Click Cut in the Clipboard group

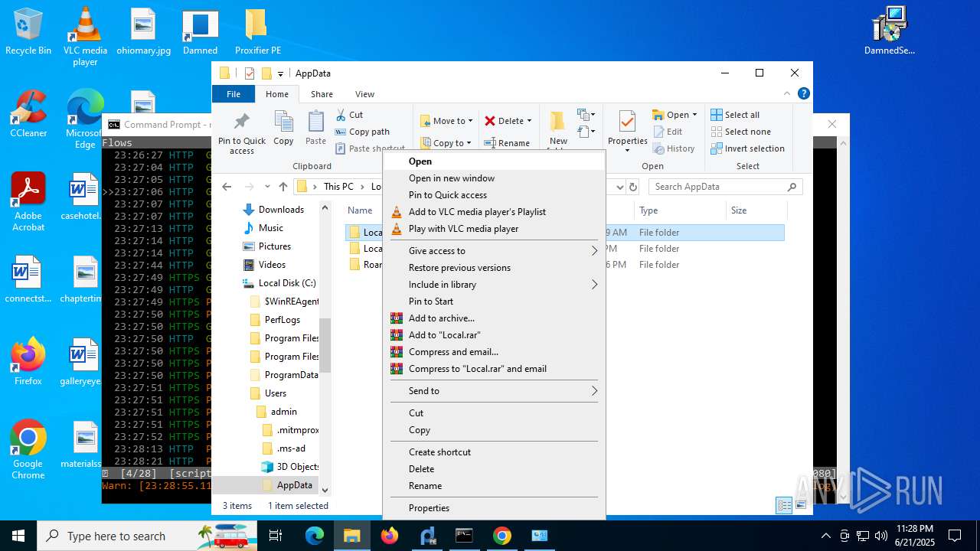pos(349,115)
